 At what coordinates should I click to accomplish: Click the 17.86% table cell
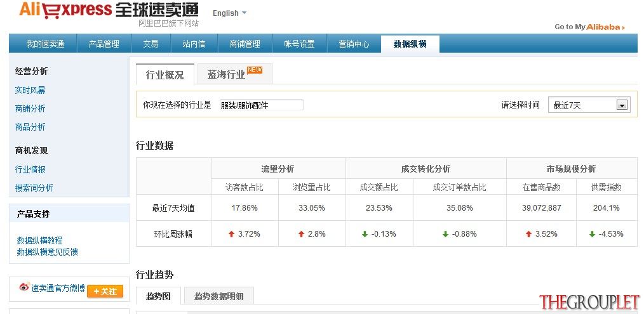(x=245, y=207)
